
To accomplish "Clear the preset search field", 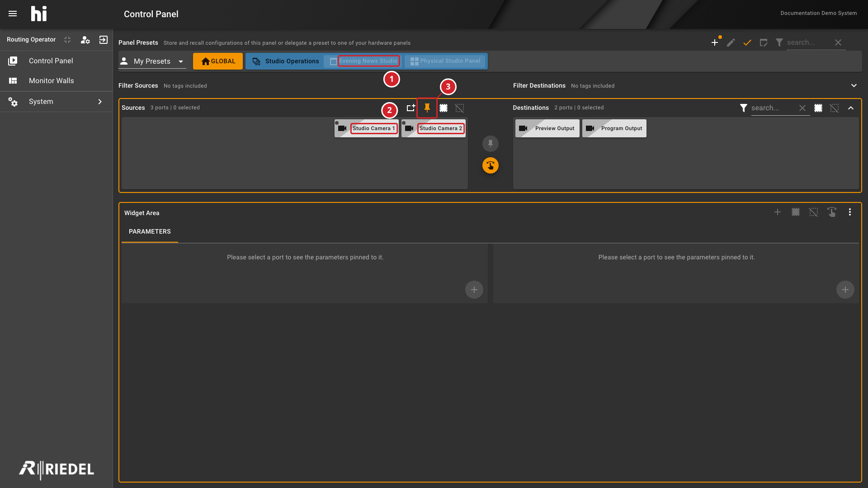I will [838, 42].
